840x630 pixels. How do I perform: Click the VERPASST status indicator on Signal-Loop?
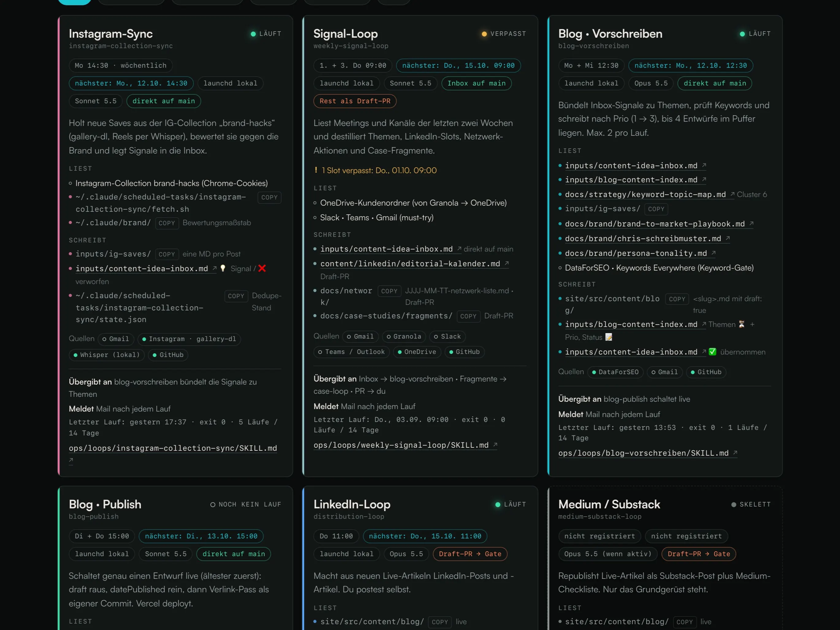504,34
